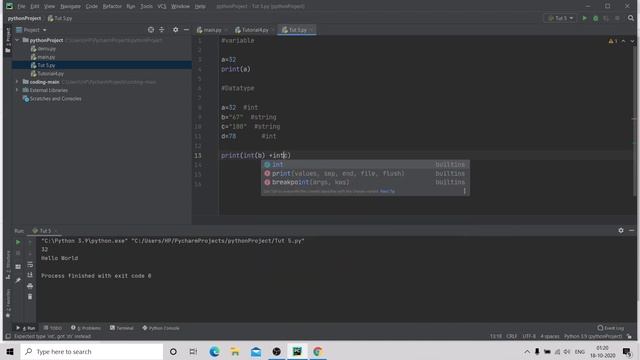Open the Code menu
This screenshot has height=360, width=640.
(x=91, y=6)
